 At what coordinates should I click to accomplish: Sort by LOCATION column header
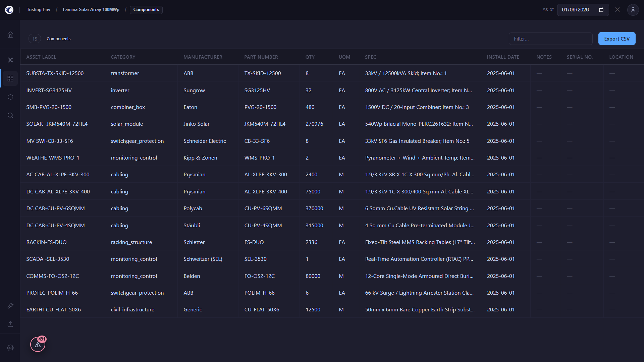click(x=621, y=57)
